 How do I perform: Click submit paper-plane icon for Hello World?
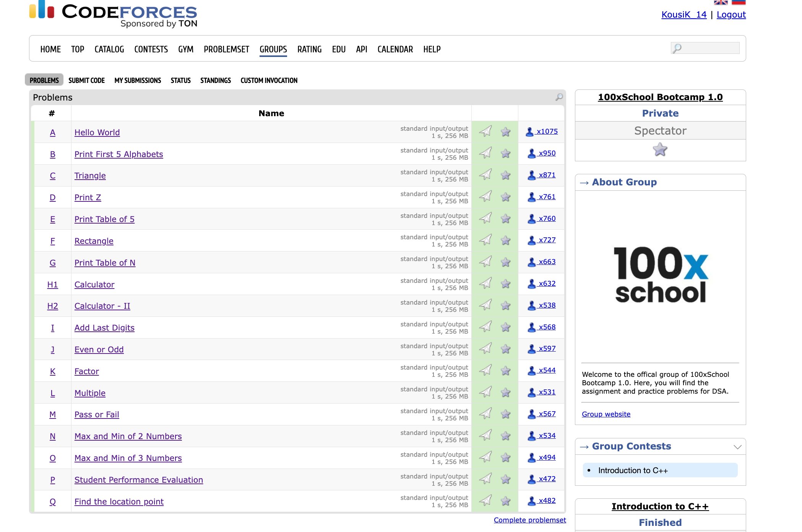485,131
